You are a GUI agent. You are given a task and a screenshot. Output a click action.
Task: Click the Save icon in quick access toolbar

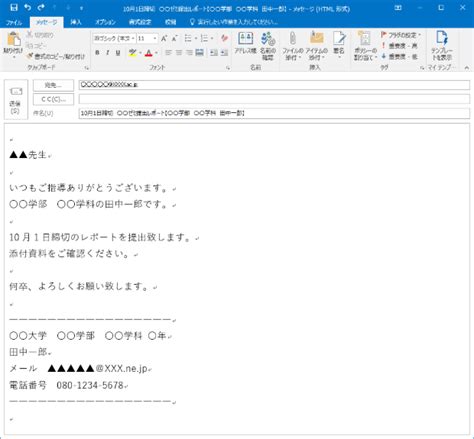(x=14, y=7)
